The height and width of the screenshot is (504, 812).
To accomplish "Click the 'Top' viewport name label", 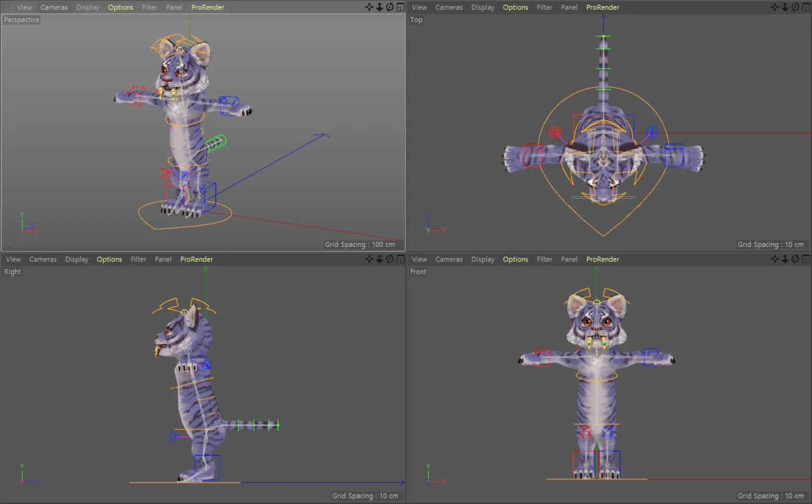I will [416, 20].
